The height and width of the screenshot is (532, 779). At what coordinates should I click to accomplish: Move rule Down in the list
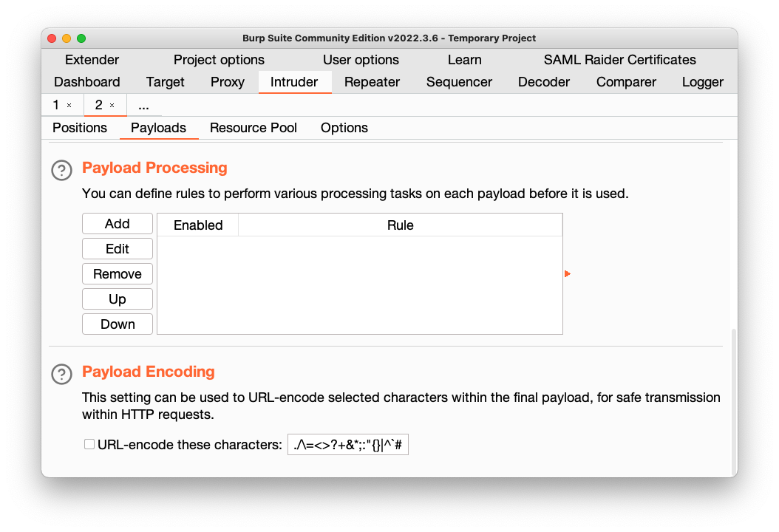(118, 324)
